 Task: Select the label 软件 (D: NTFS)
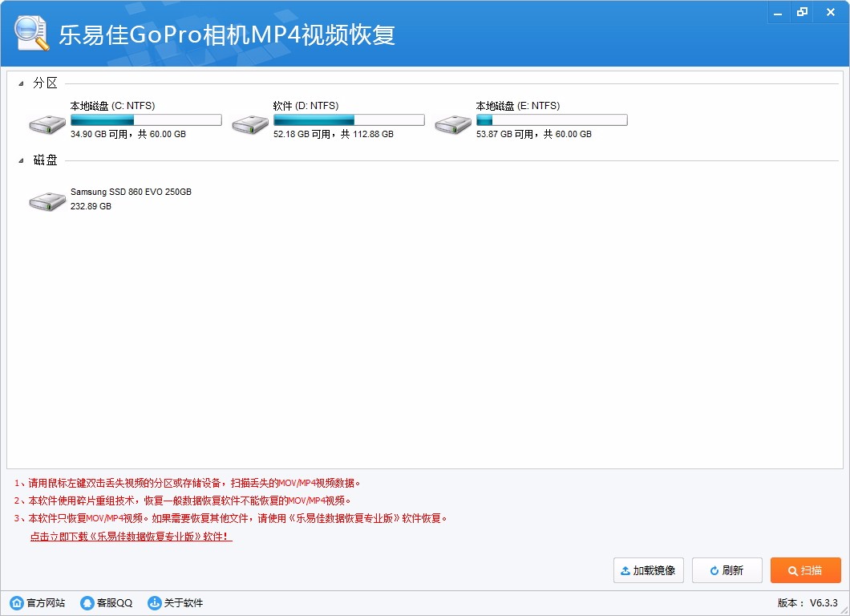point(306,106)
